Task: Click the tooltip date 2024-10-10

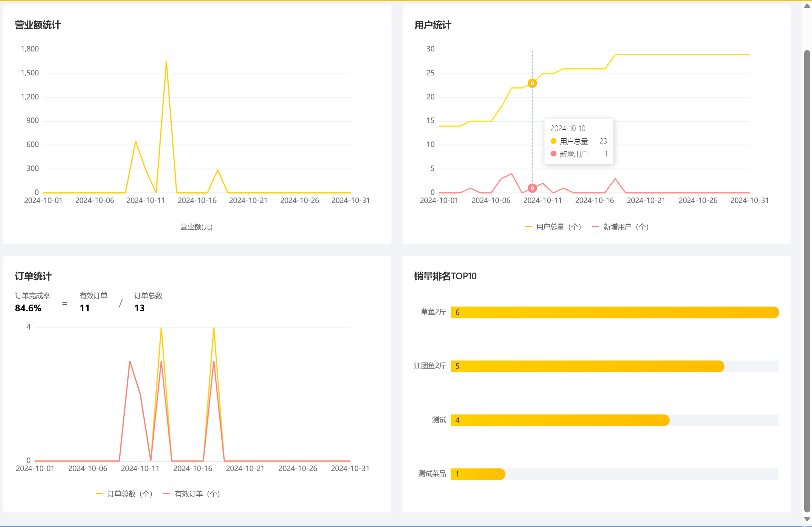Action: 567,128
